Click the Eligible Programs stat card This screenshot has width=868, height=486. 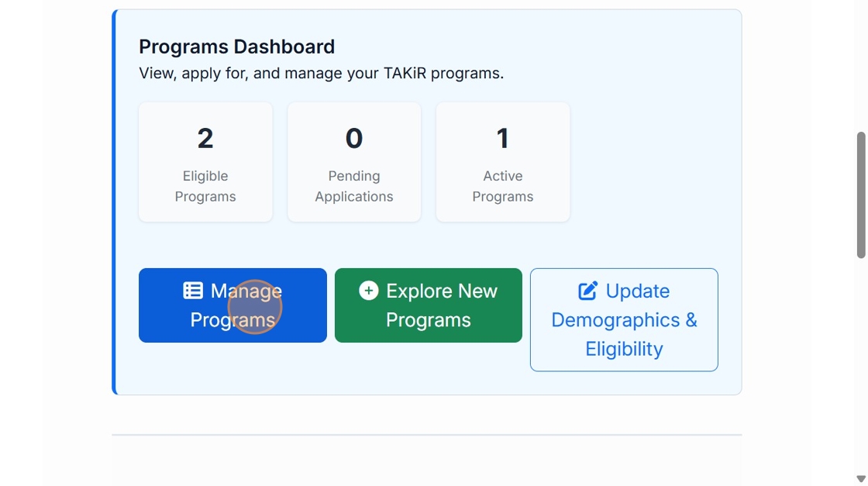(205, 162)
